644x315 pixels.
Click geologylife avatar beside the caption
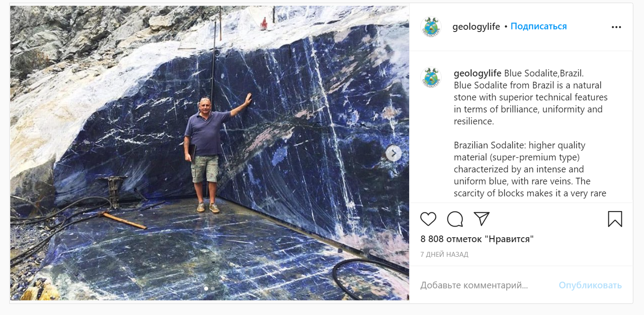pyautogui.click(x=431, y=77)
